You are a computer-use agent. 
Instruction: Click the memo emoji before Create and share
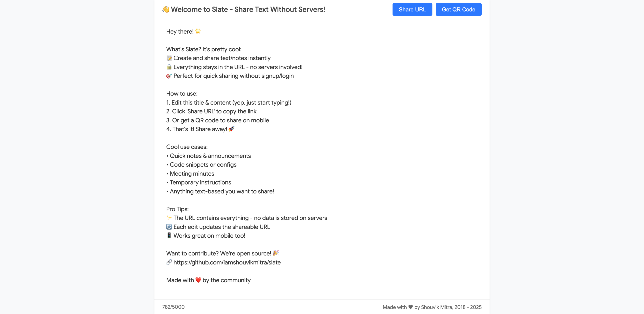point(169,58)
